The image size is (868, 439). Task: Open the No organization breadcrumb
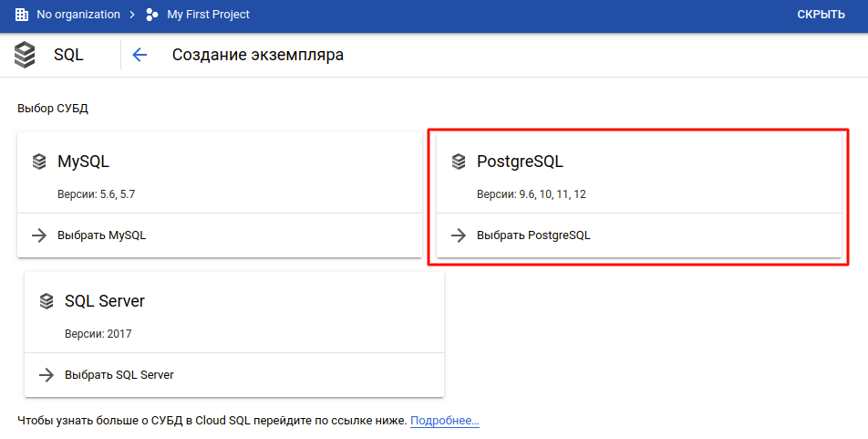pyautogui.click(x=78, y=15)
